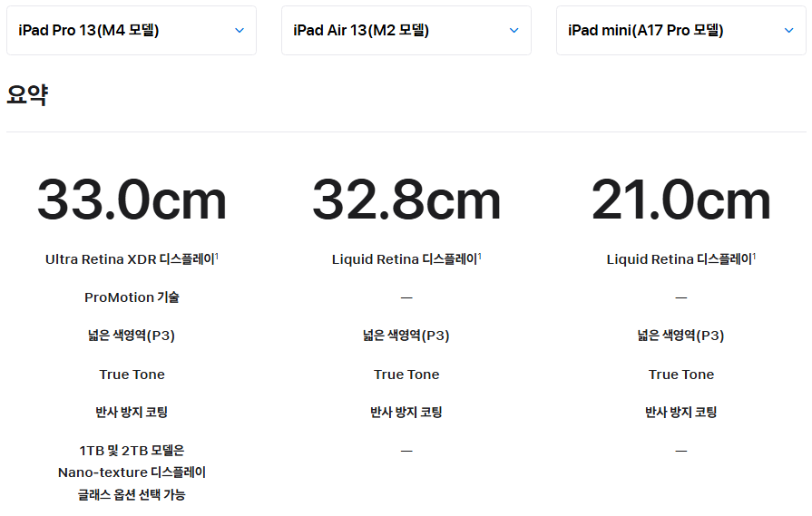Click ProMotion 기술 text
Screen dimensions: 812x516
132,297
